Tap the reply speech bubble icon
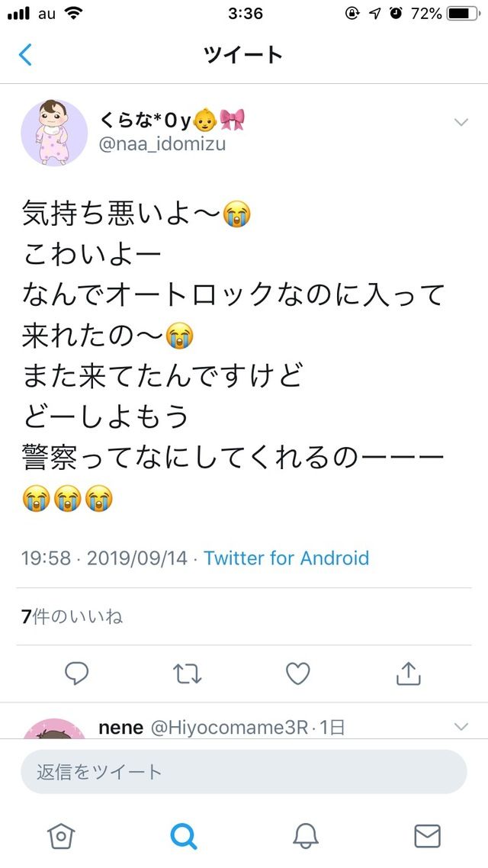This screenshot has width=488, height=868. (x=77, y=674)
